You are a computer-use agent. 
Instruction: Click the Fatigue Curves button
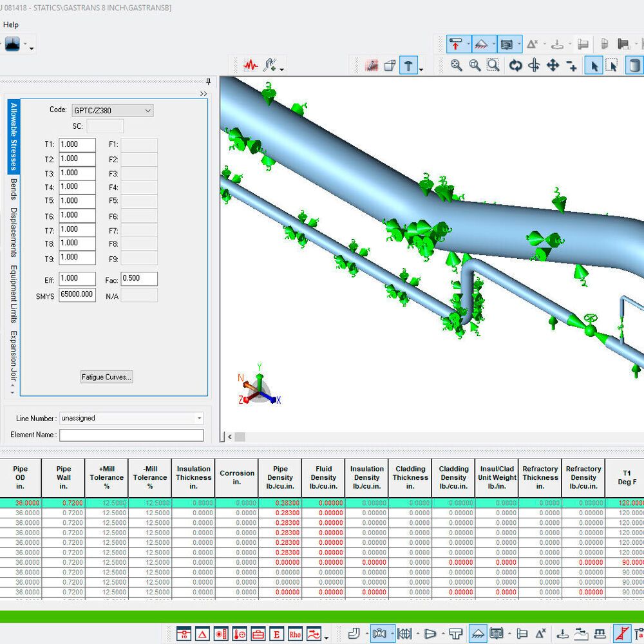point(107,377)
